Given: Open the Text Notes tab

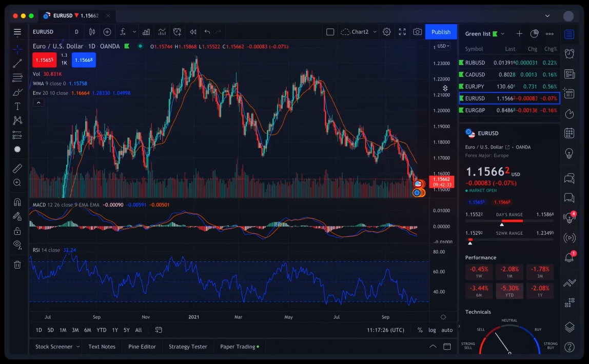Looking at the screenshot, I should (x=102, y=347).
